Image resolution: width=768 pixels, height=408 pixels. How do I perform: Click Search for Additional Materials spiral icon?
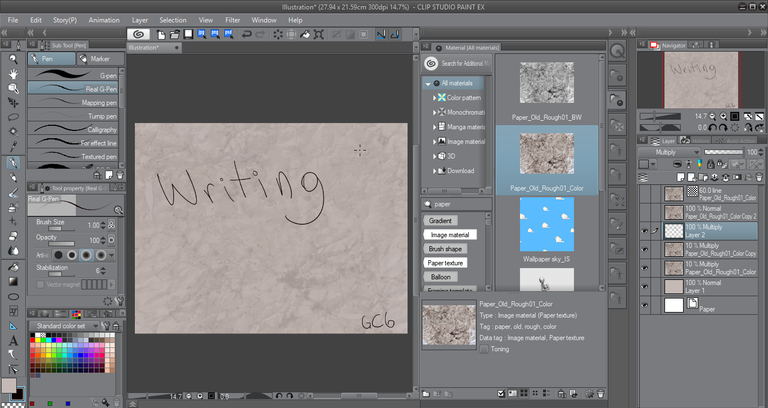(x=431, y=63)
